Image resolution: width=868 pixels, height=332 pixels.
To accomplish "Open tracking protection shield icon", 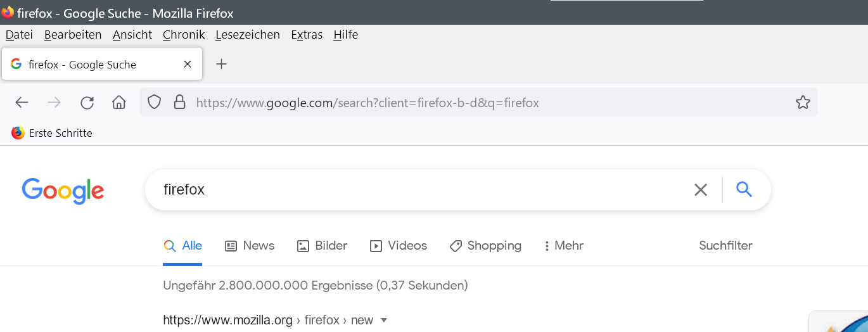I will 155,102.
